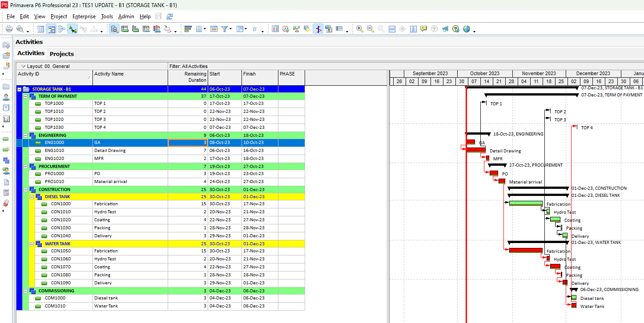The height and width of the screenshot is (323, 644).
Task: Click the Zoom Out magnifier icon
Action: click(370, 29)
